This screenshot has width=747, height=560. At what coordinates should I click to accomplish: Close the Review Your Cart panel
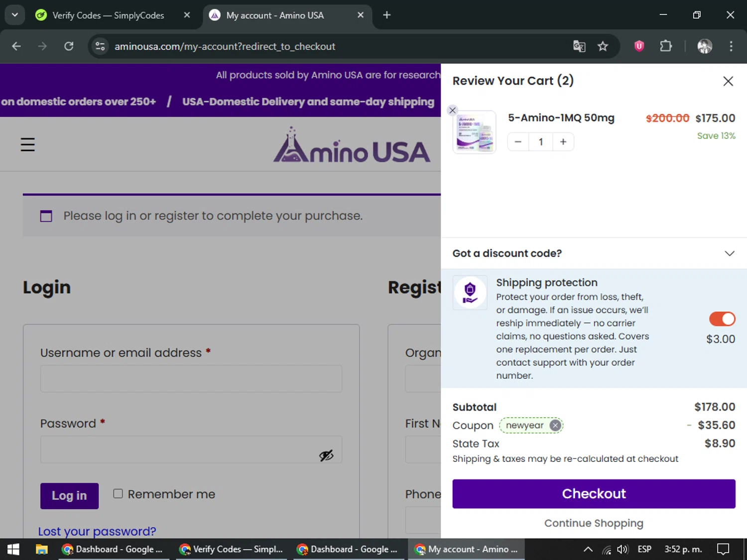728,81
